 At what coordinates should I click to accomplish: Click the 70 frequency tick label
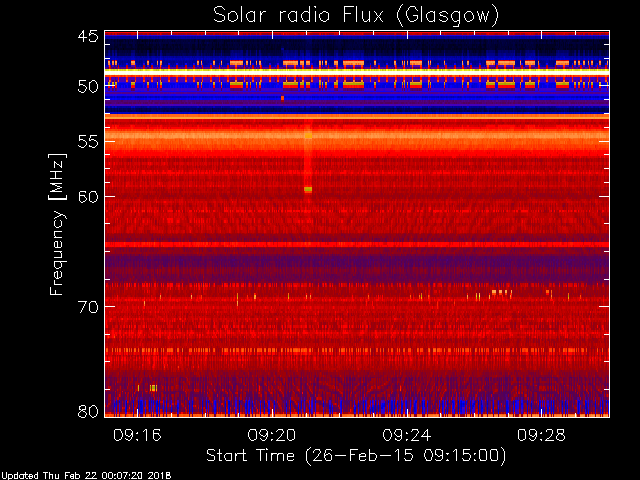point(88,307)
